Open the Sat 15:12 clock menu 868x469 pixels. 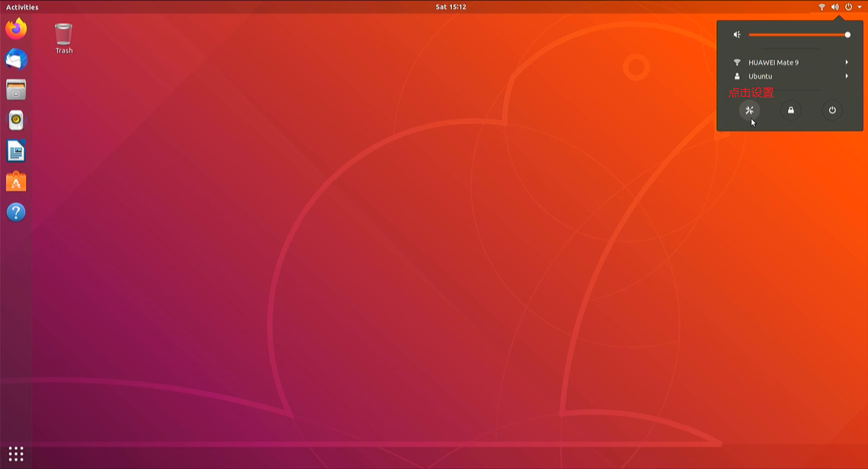tap(450, 7)
